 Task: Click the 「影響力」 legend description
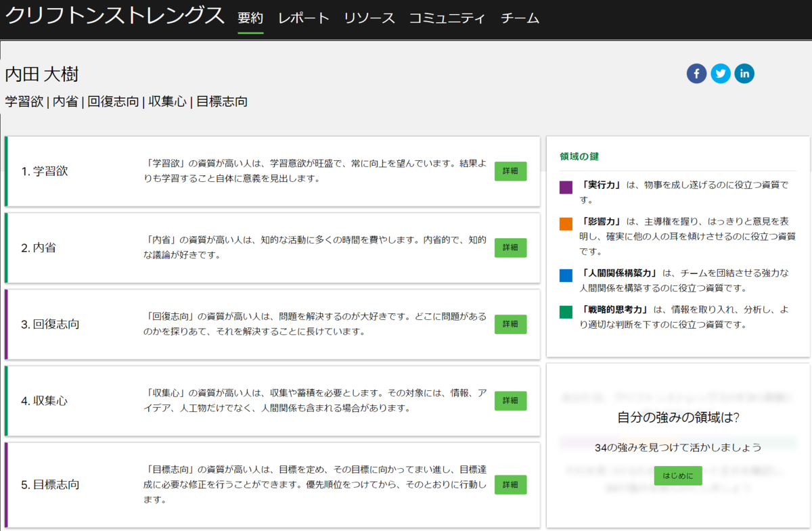pyautogui.click(x=686, y=237)
